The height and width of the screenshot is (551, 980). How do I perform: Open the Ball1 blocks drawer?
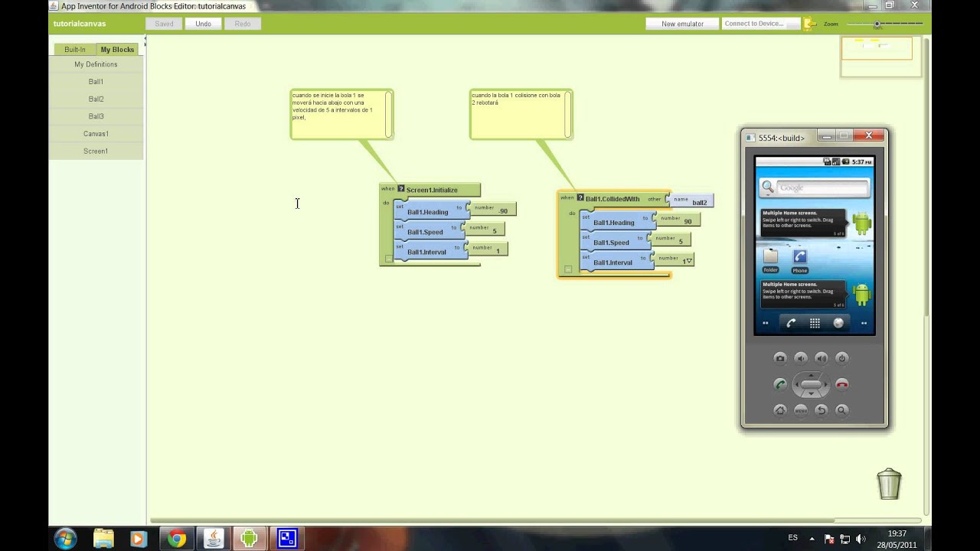click(96, 81)
